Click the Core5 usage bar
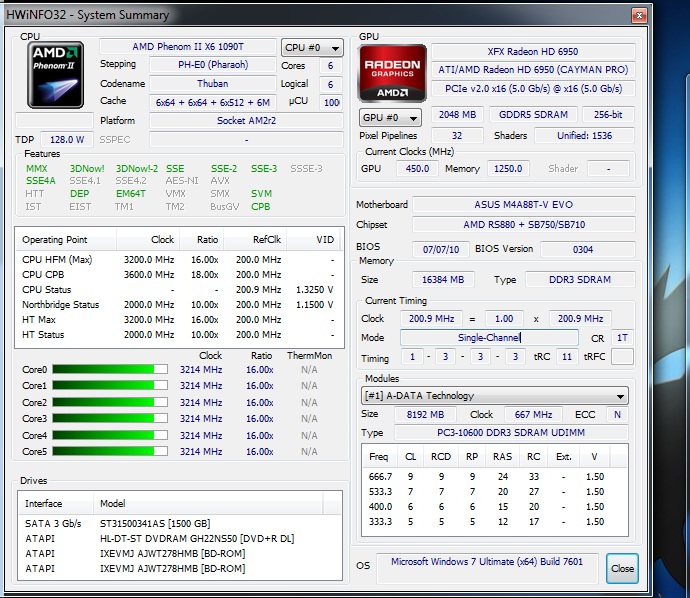This screenshot has width=690, height=598. tap(110, 451)
